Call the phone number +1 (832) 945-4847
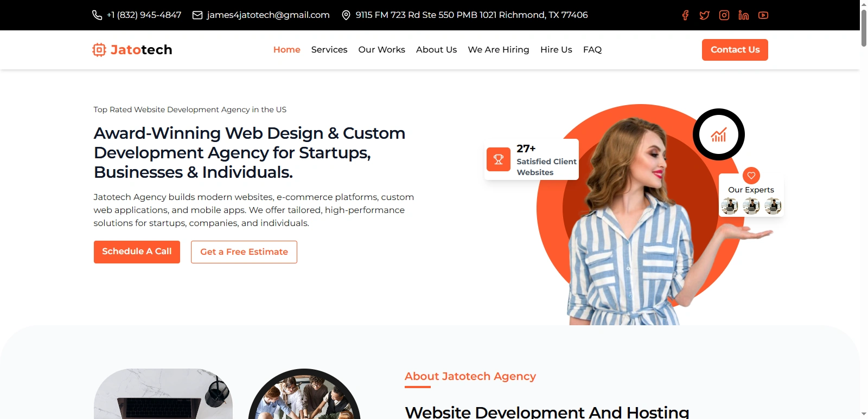868x419 pixels. (144, 15)
